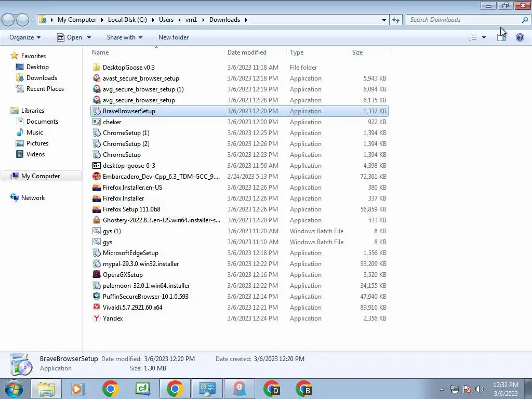Select the desktop-goose-0-3 7z icon
This screenshot has height=399, width=532.
click(97, 166)
